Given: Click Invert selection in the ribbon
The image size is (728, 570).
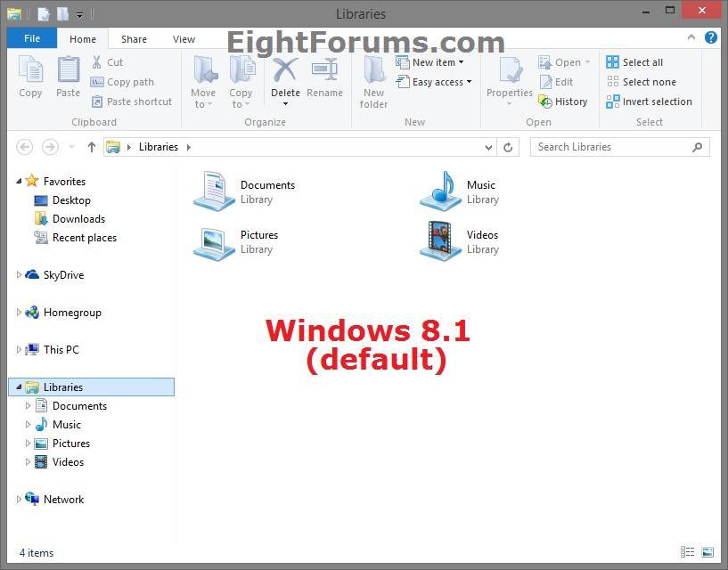Looking at the screenshot, I should (649, 102).
